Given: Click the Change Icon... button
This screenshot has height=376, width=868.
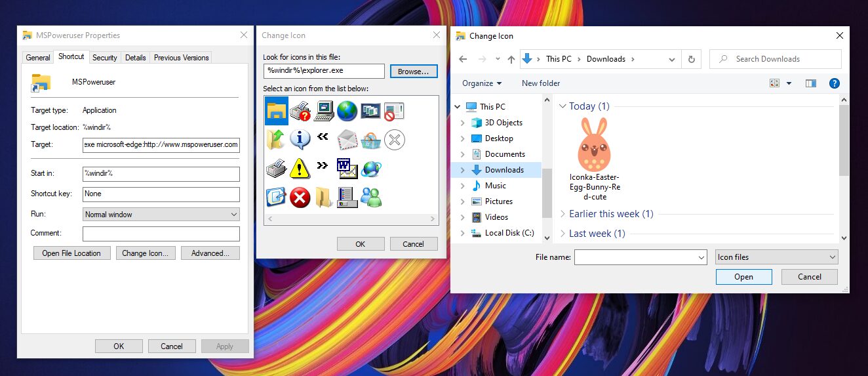Looking at the screenshot, I should pyautogui.click(x=146, y=253).
